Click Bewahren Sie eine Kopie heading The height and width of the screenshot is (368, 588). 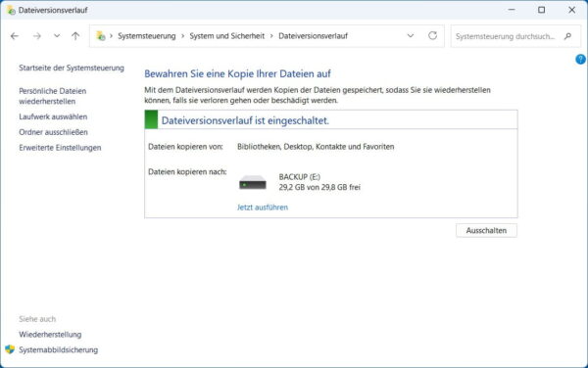(x=237, y=73)
